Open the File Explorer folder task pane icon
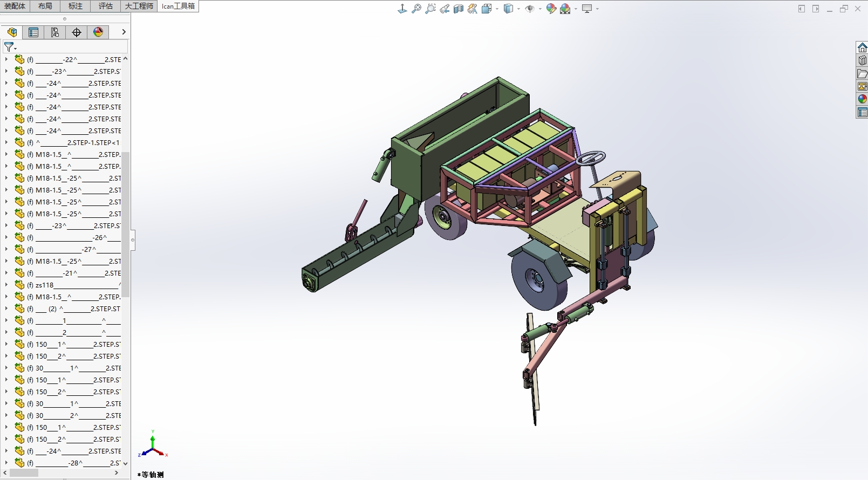 click(x=862, y=73)
